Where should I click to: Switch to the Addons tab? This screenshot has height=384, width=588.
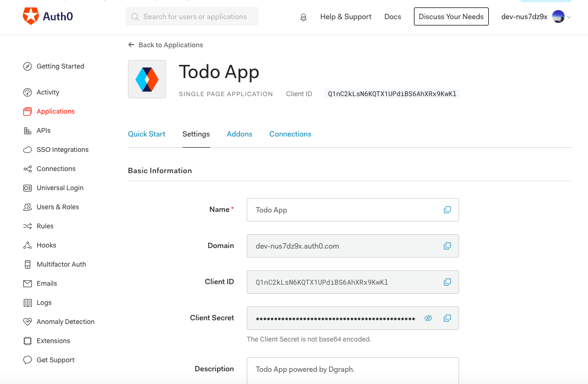tap(240, 134)
